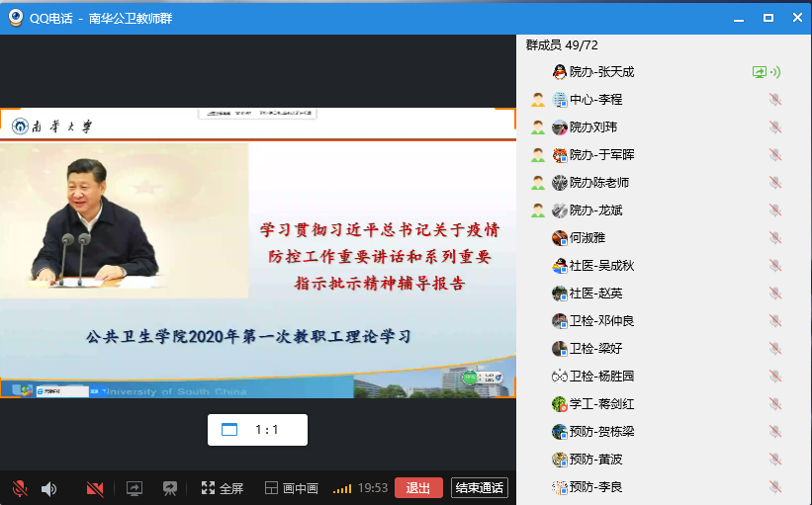Click 结束通话 to end the call
Viewport: 812px width, 505px height.
(480, 487)
